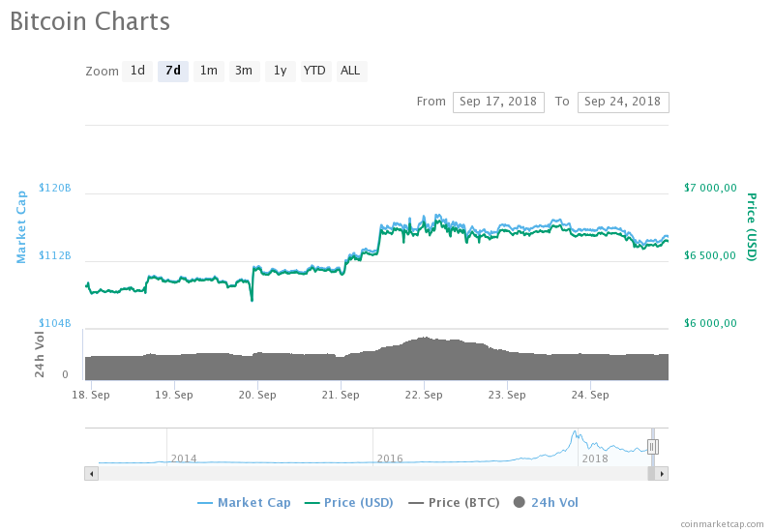Click the 24h Vol gray circle icon

pos(520,502)
